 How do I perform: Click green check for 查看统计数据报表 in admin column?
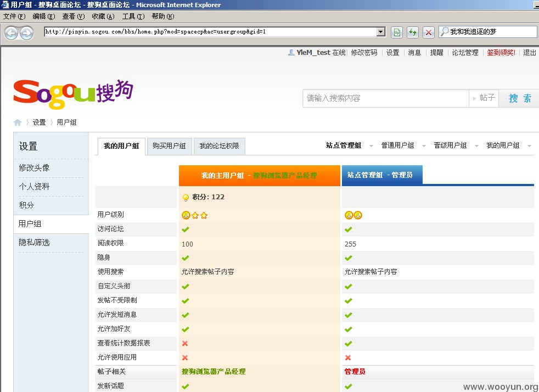[x=348, y=343]
